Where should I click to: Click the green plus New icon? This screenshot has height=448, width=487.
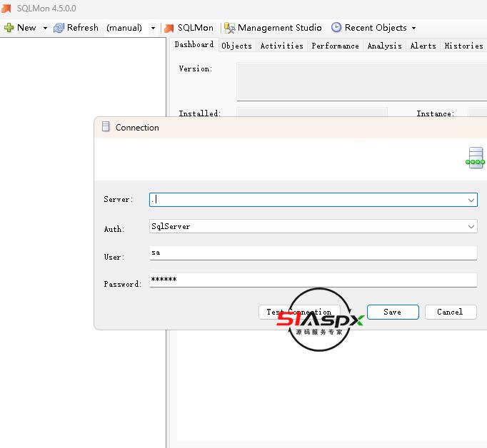(9, 28)
